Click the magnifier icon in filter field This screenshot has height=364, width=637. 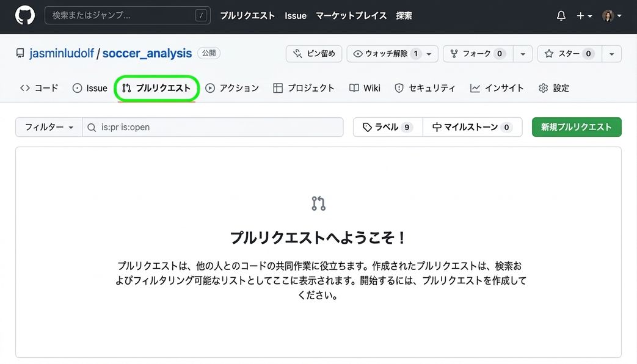pos(92,128)
